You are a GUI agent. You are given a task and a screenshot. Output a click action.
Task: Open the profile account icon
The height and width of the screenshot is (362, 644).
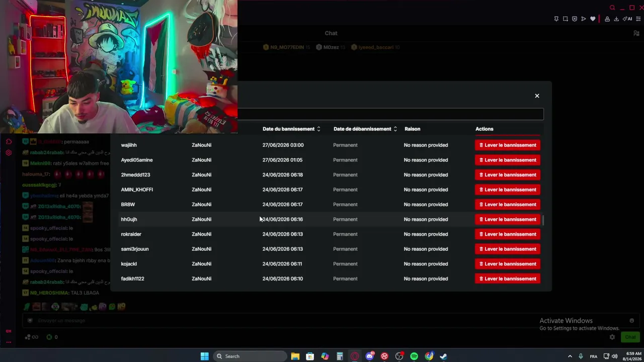607,19
